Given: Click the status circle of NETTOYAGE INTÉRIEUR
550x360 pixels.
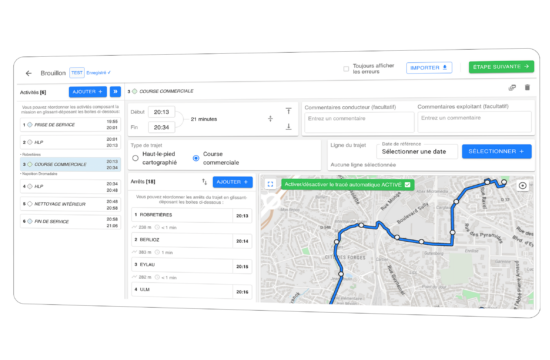Looking at the screenshot, I should point(30,204).
